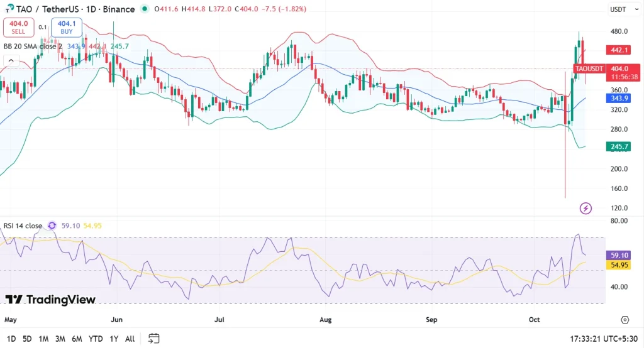
Task: Select the 3M time range
Action: 60,339
